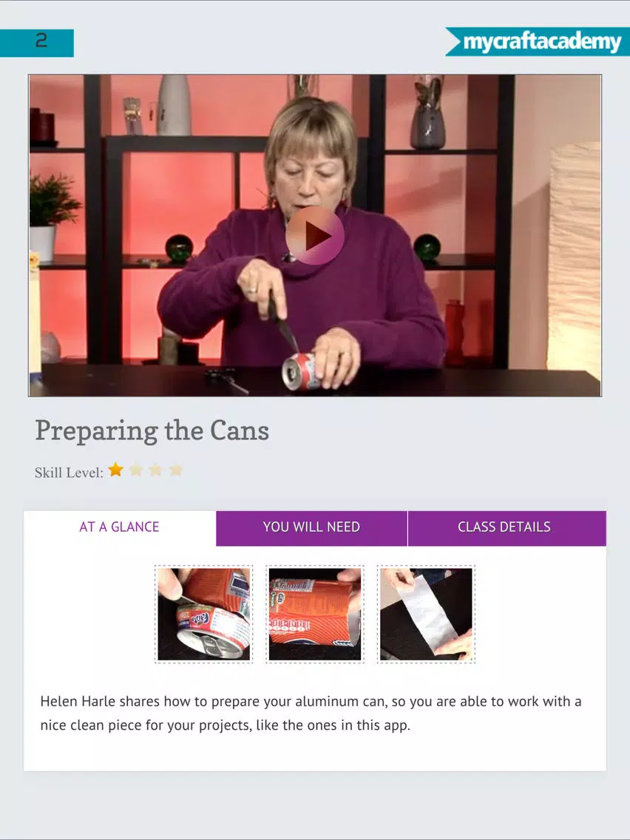This screenshot has width=630, height=840.
Task: View the opened orange can thumbnail
Action: 314,614
